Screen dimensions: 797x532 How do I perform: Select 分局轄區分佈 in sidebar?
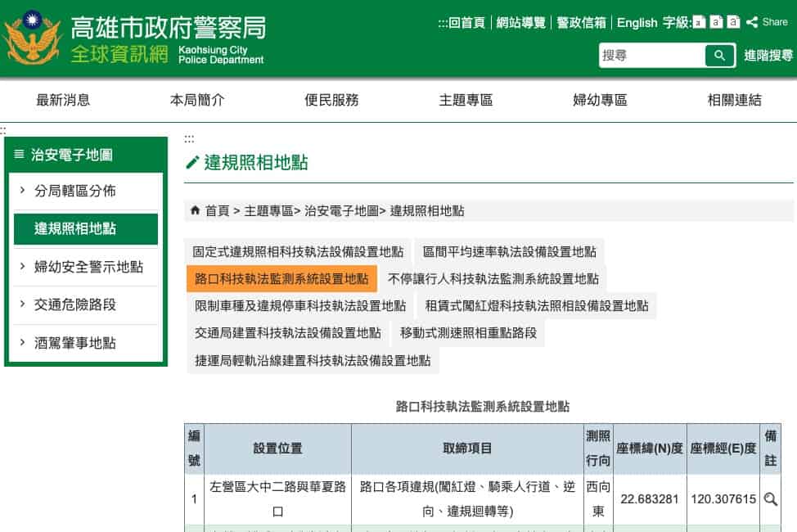click(x=75, y=191)
